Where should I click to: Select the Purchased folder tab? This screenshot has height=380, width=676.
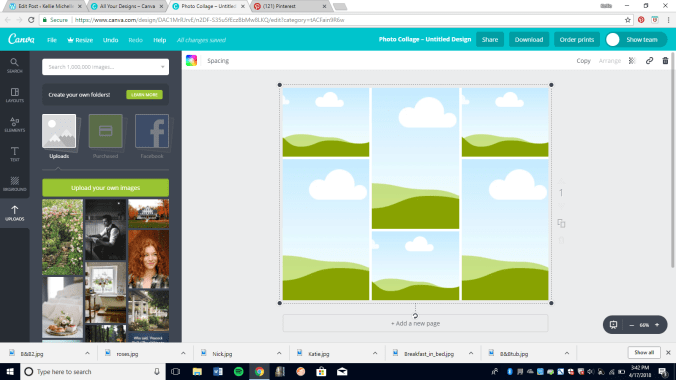click(105, 137)
